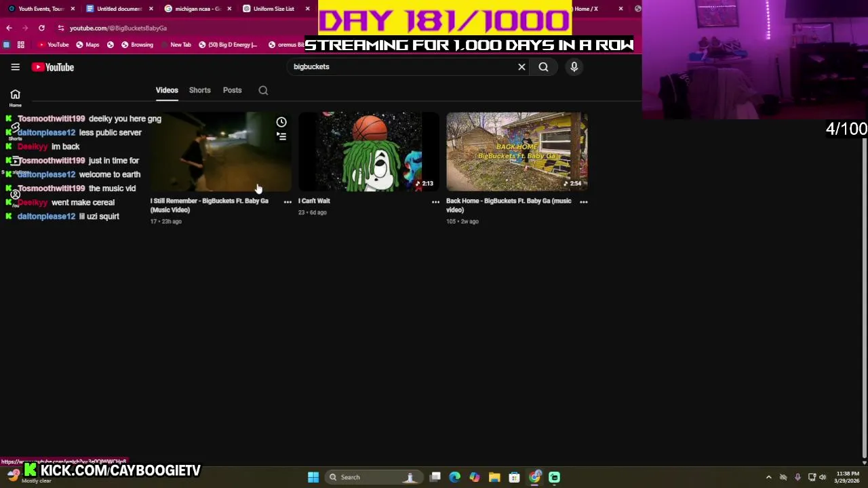The height and width of the screenshot is (488, 868).
Task: Open the volume speaker tray icon
Action: 823,477
